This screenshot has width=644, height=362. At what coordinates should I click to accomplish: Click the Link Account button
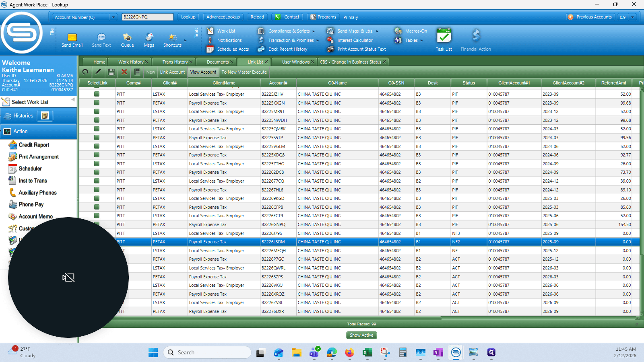(172, 72)
